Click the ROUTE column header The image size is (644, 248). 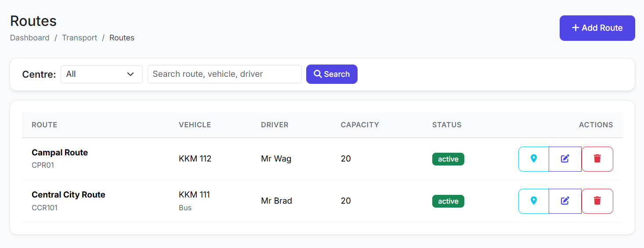coord(44,125)
